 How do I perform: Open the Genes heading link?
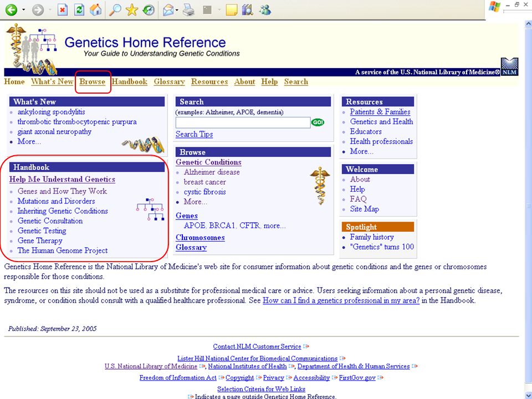(x=187, y=216)
